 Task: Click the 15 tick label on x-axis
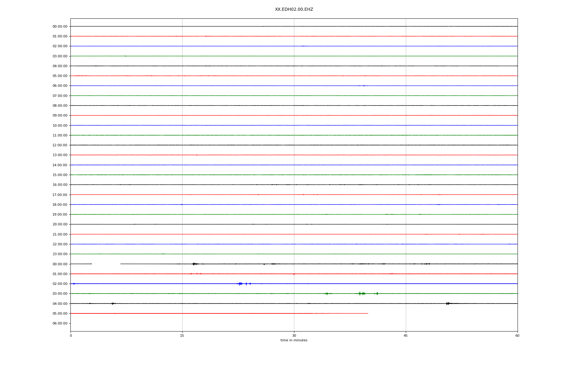(182, 335)
